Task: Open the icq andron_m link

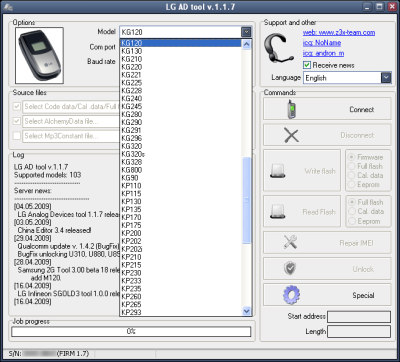Action: 323,53
